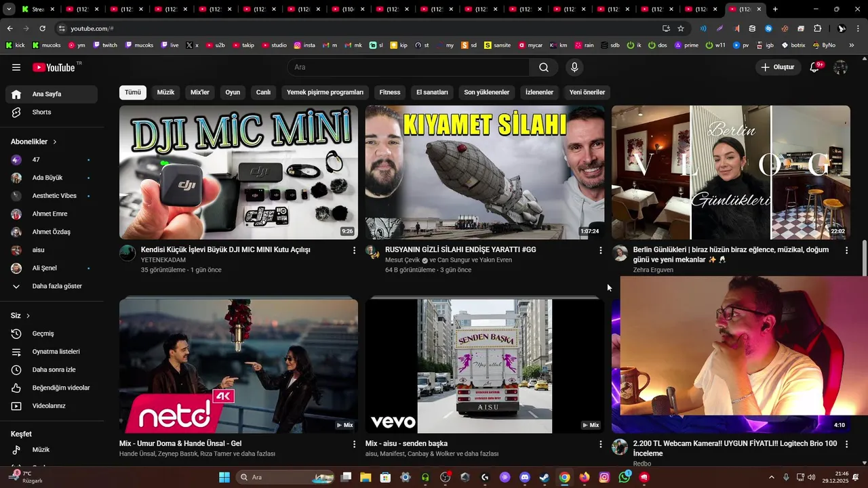
Task: Select the El sanatları chip
Action: (432, 92)
